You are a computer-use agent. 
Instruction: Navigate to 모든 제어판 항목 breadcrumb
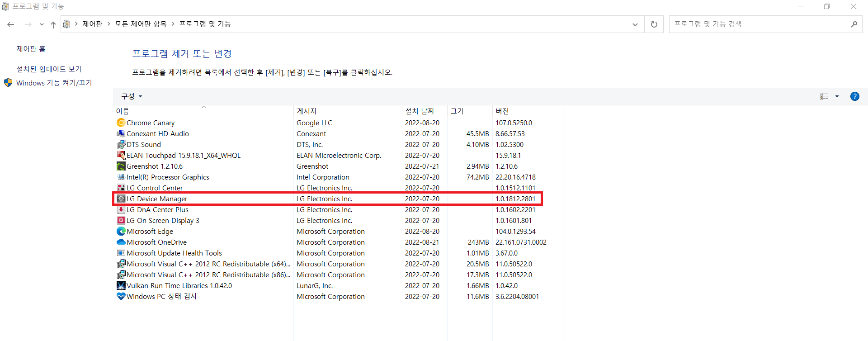tap(141, 24)
